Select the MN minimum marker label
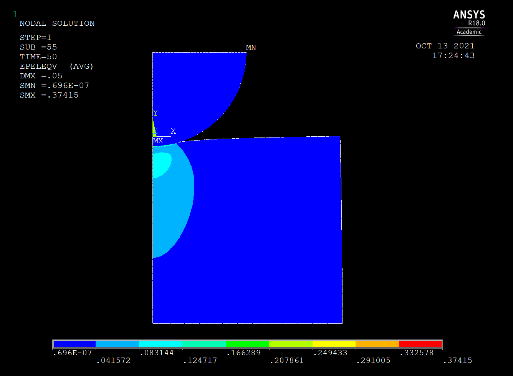This screenshot has height=376, width=513. coord(251,48)
